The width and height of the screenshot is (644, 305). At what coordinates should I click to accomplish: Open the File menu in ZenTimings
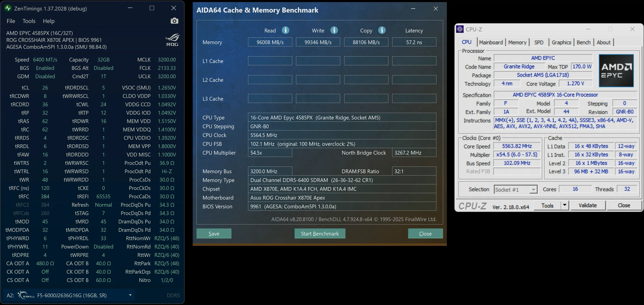[x=11, y=21]
